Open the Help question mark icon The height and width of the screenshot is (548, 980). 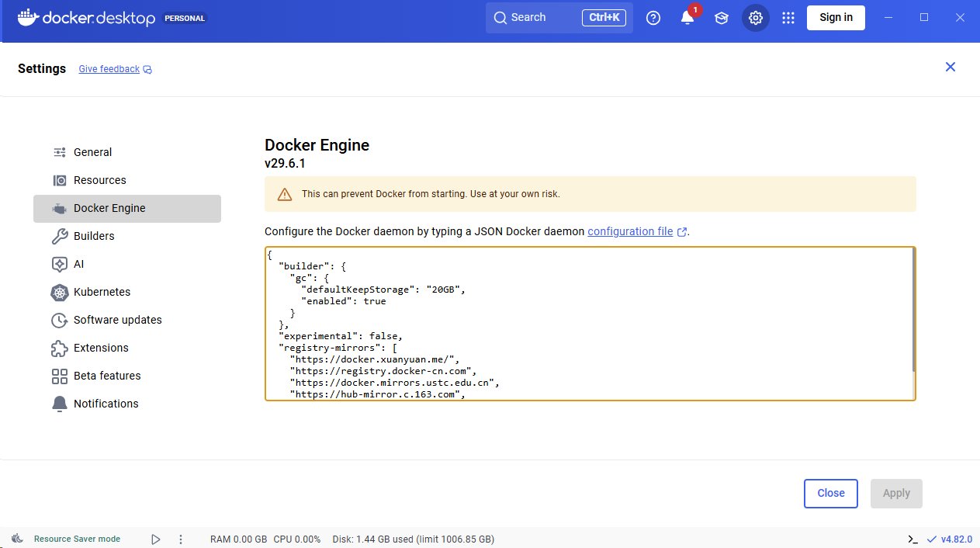point(653,18)
